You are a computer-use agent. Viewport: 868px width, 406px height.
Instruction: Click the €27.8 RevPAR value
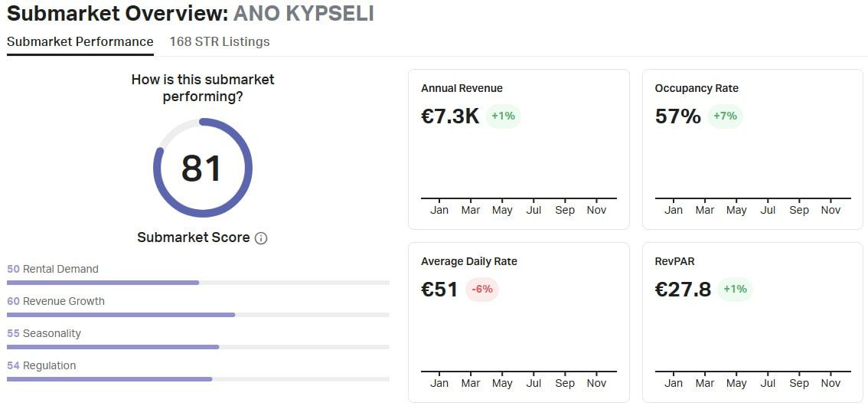point(683,290)
